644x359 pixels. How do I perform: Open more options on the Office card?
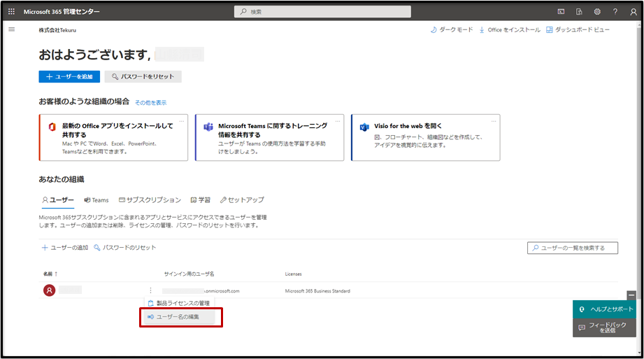click(182, 121)
